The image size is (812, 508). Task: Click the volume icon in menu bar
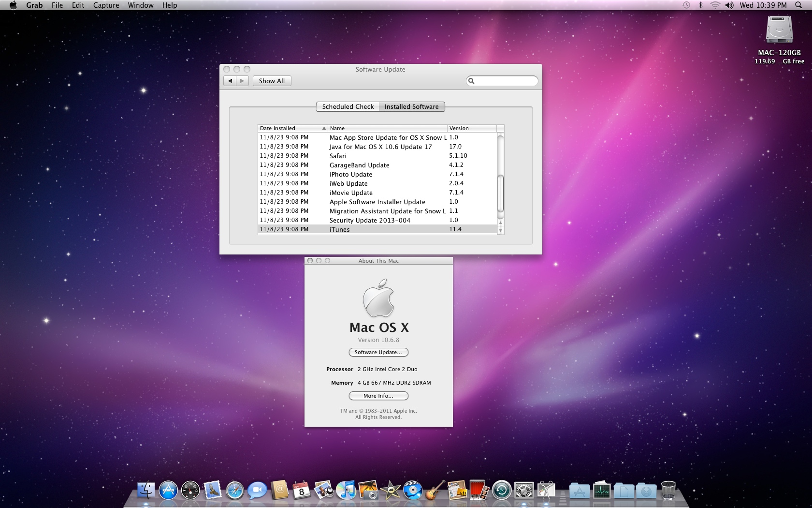(x=729, y=5)
